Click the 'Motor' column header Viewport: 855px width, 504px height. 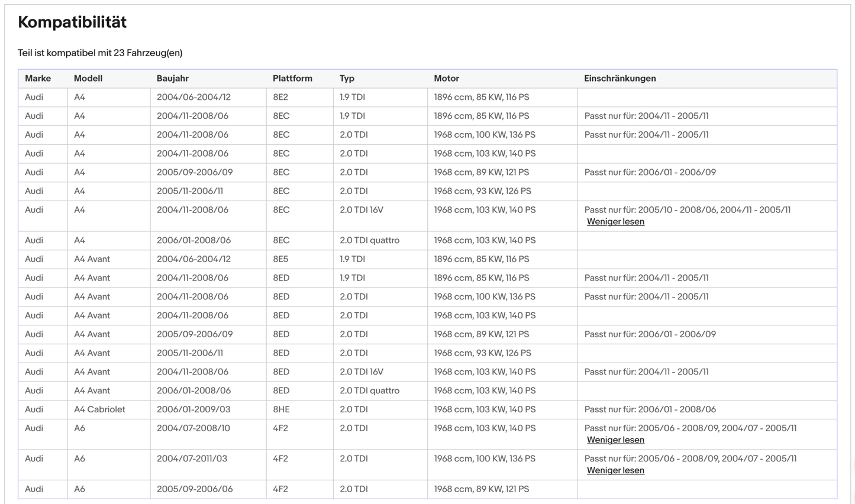point(446,79)
